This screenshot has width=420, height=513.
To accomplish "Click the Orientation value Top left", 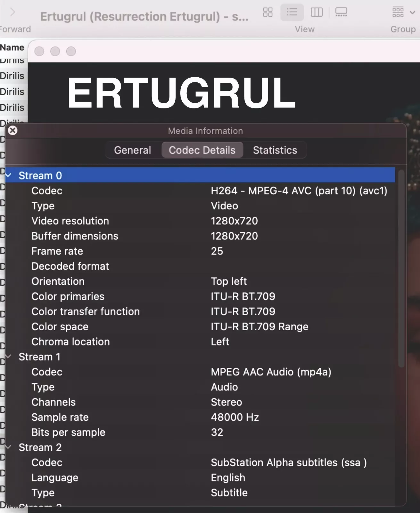I will (229, 281).
